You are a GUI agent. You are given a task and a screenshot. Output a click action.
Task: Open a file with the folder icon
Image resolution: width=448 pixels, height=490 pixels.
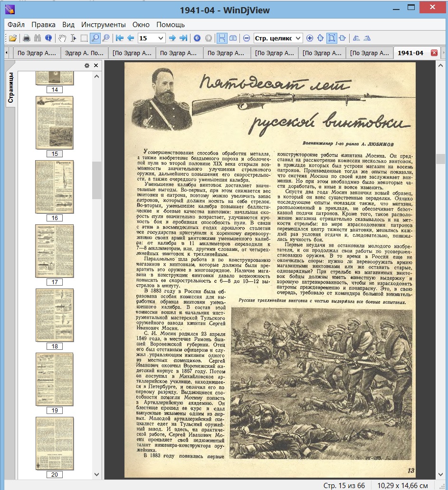13,38
